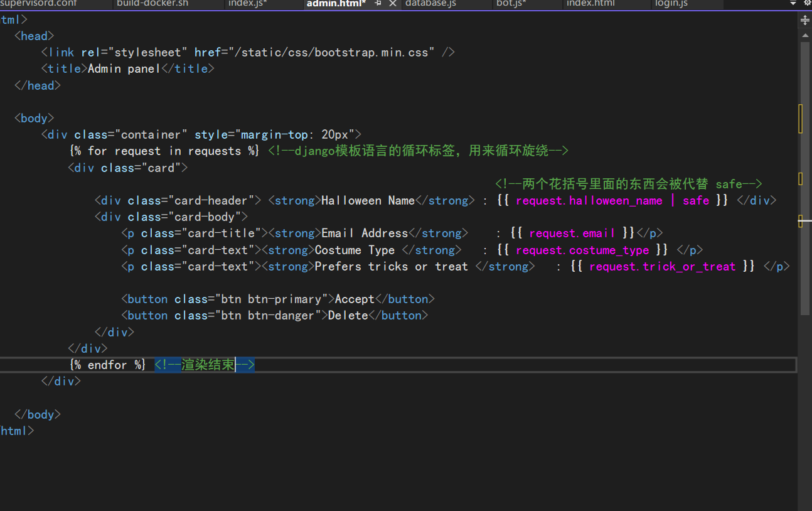Click the django template loop comment
Viewport: 812px width, 511px height.
418,151
